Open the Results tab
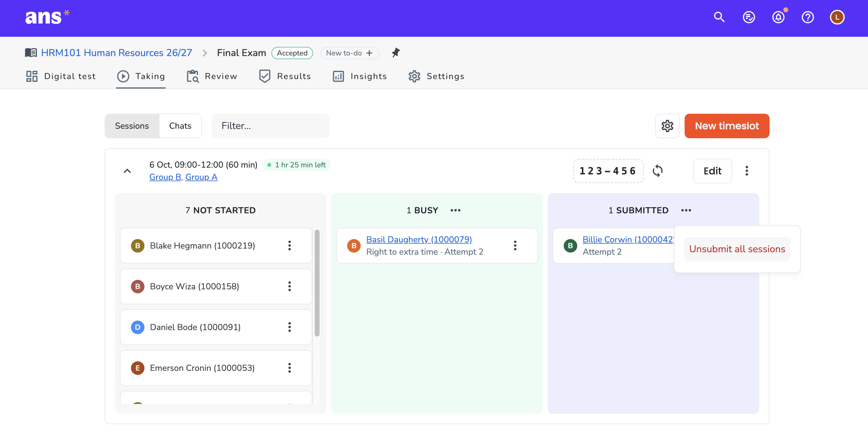The height and width of the screenshot is (434, 868). point(285,76)
